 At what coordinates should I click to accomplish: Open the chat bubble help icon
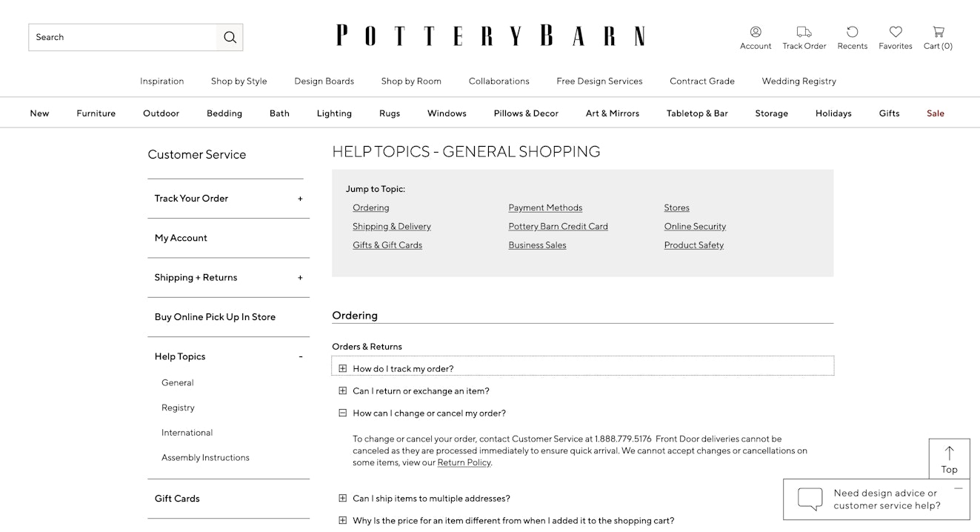pyautogui.click(x=810, y=499)
